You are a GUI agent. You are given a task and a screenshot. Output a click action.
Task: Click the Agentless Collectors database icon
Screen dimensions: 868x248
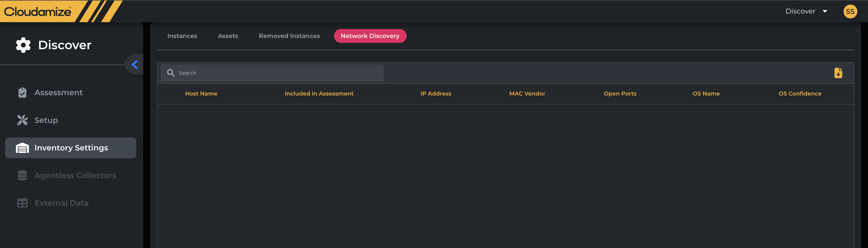[x=22, y=175]
